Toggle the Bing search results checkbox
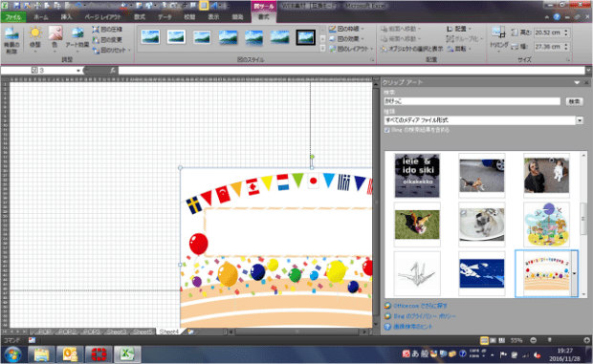 coord(387,130)
